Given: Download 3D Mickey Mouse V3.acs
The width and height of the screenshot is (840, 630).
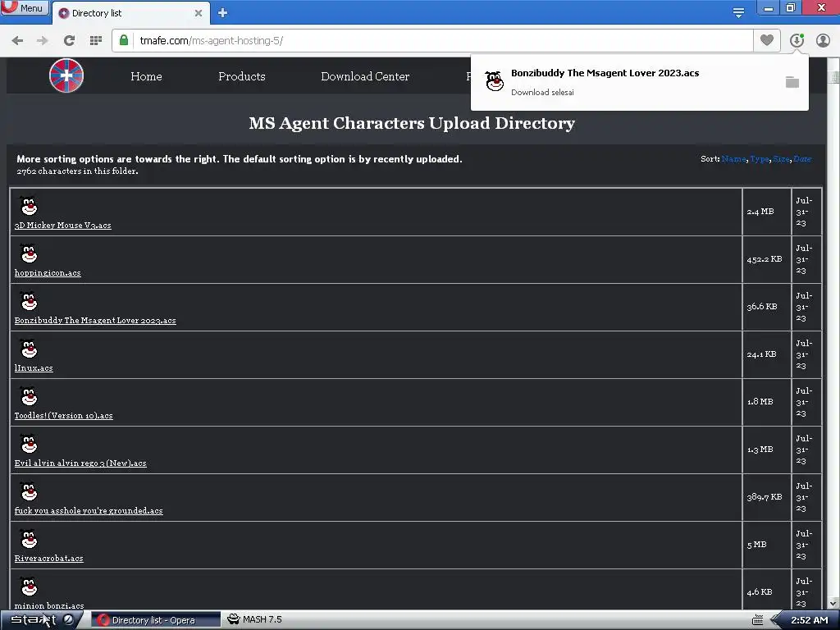Looking at the screenshot, I should pyautogui.click(x=62, y=226).
